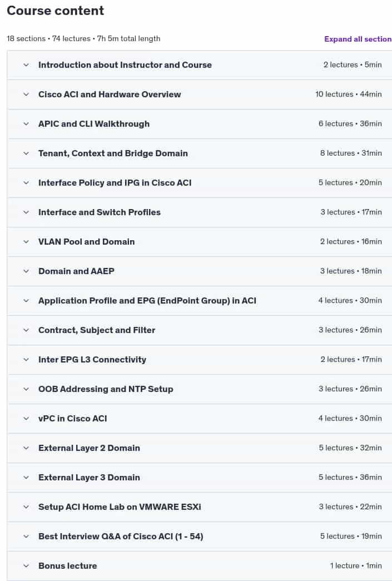Image resolution: width=392 pixels, height=581 pixels.
Task: Expand the Bonus lecture chevron
Action: (x=26, y=566)
